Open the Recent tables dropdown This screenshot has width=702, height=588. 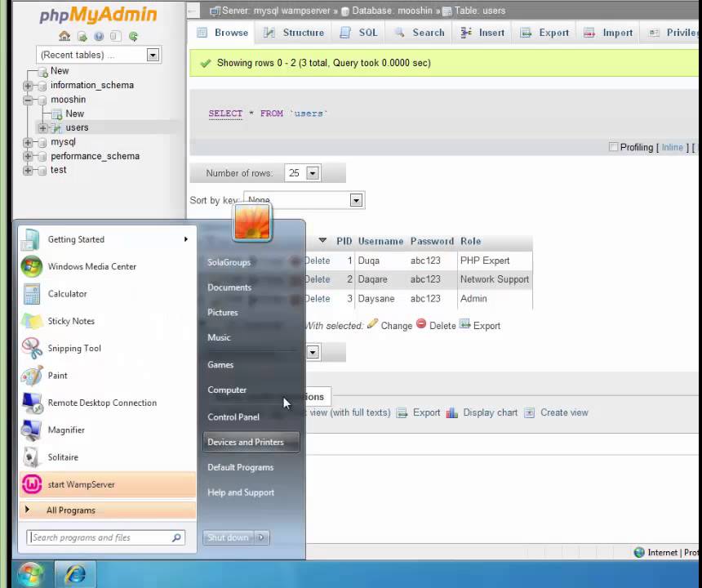pos(153,55)
